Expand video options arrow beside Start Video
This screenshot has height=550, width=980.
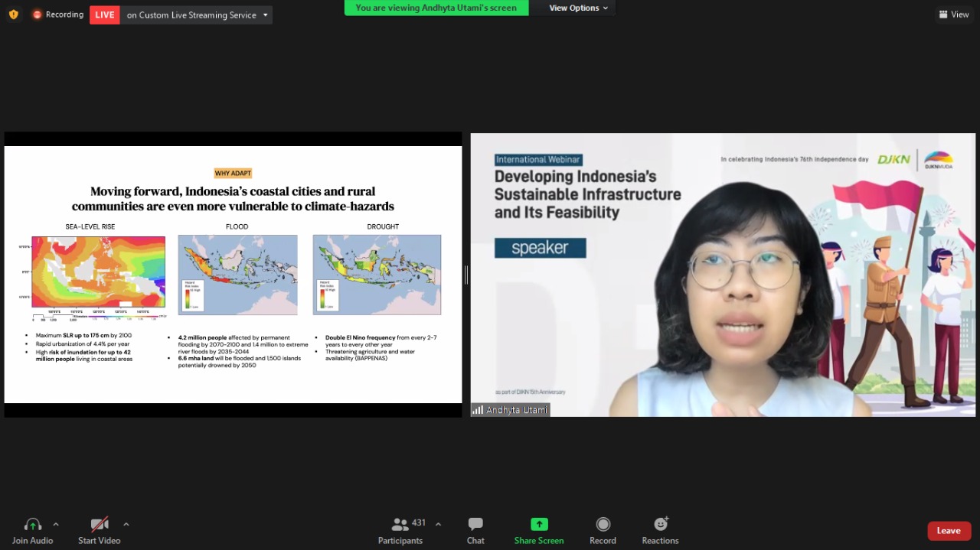[126, 524]
